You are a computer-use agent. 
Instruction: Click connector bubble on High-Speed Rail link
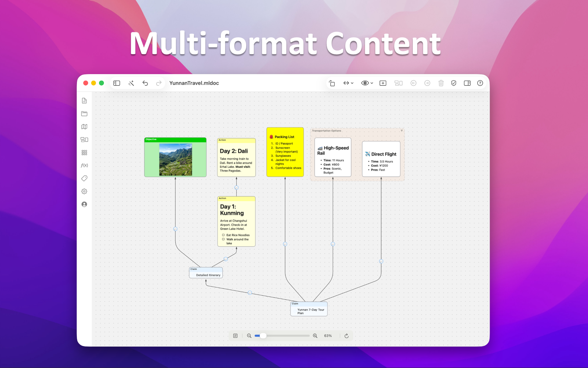click(333, 244)
